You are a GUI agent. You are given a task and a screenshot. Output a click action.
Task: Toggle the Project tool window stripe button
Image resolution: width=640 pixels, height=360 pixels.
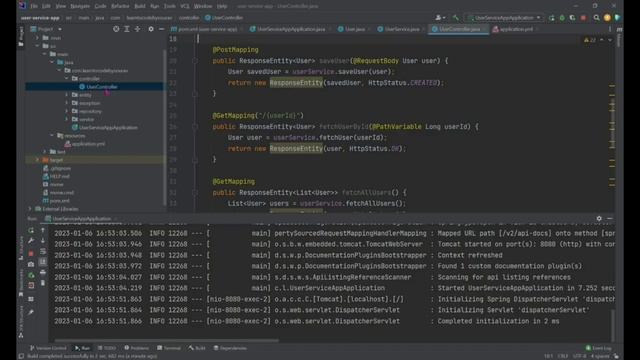[x=21, y=36]
